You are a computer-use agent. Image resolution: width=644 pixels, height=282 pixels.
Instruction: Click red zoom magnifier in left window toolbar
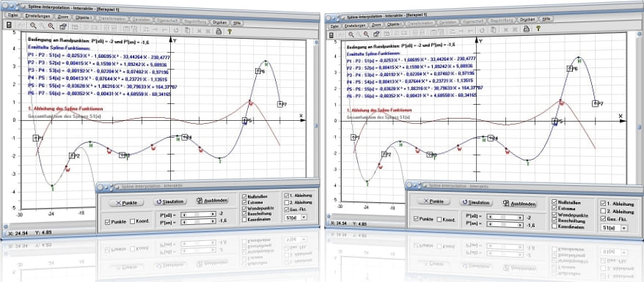pyautogui.click(x=51, y=26)
